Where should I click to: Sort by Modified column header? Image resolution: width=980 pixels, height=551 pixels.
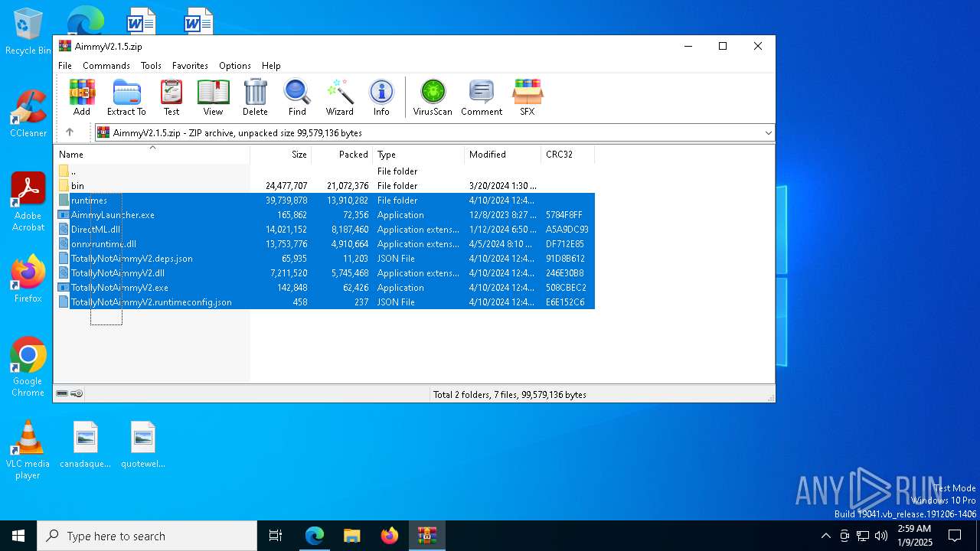[x=503, y=155]
